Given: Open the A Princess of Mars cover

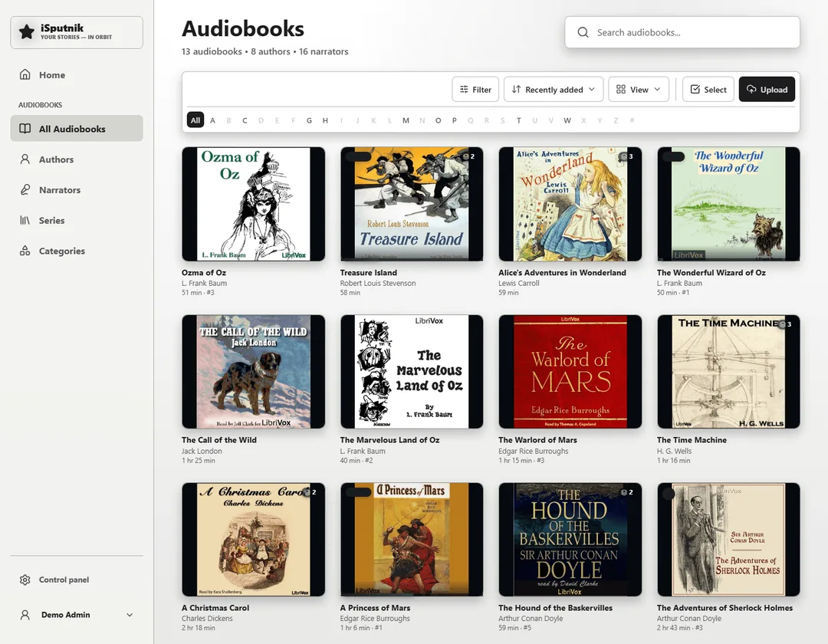Looking at the screenshot, I should click(x=412, y=540).
